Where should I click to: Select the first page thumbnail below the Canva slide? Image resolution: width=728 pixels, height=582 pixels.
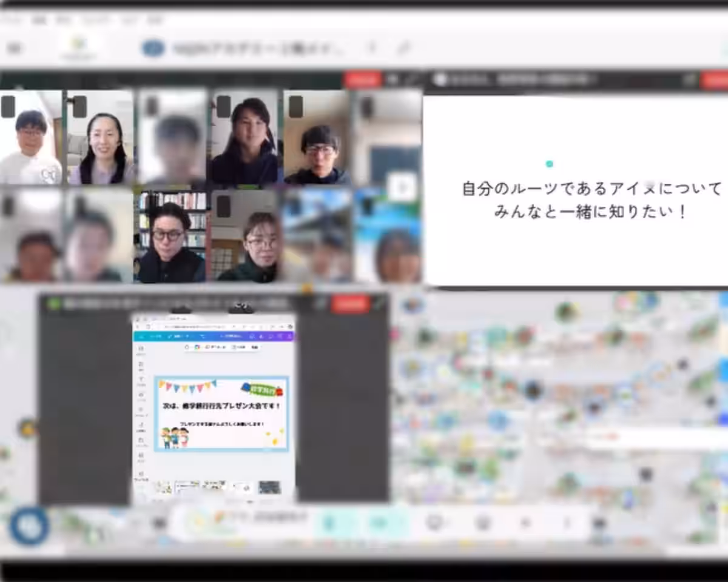click(164, 486)
